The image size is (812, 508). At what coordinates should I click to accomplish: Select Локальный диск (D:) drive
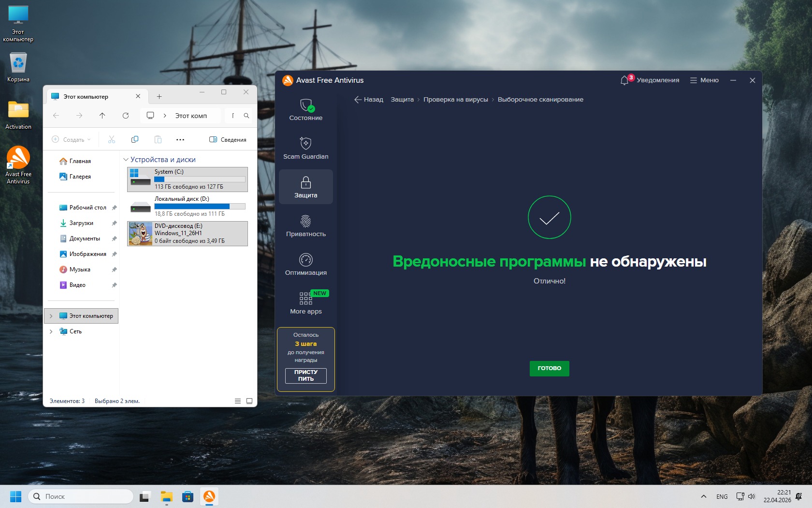(x=188, y=206)
